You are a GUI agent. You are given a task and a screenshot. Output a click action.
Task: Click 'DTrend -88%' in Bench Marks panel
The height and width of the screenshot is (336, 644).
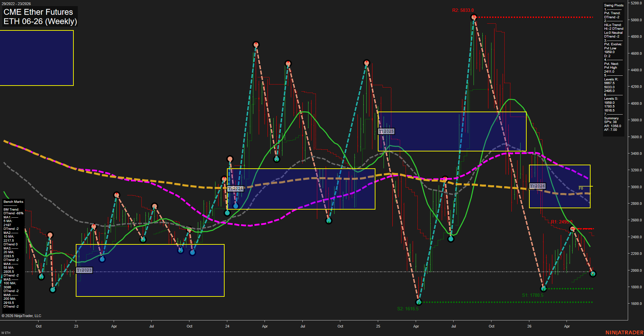pos(13,213)
